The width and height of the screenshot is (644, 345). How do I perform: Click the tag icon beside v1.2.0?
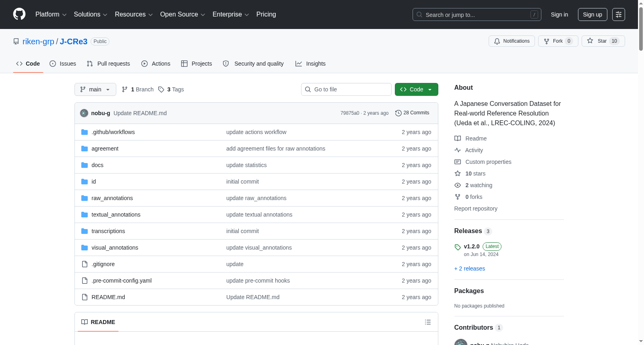coord(458,247)
